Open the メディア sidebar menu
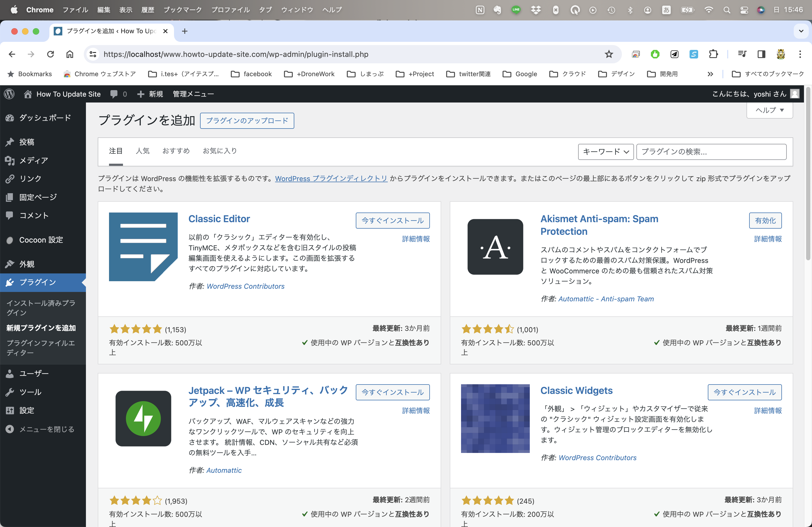The height and width of the screenshot is (527, 812). pos(43,160)
